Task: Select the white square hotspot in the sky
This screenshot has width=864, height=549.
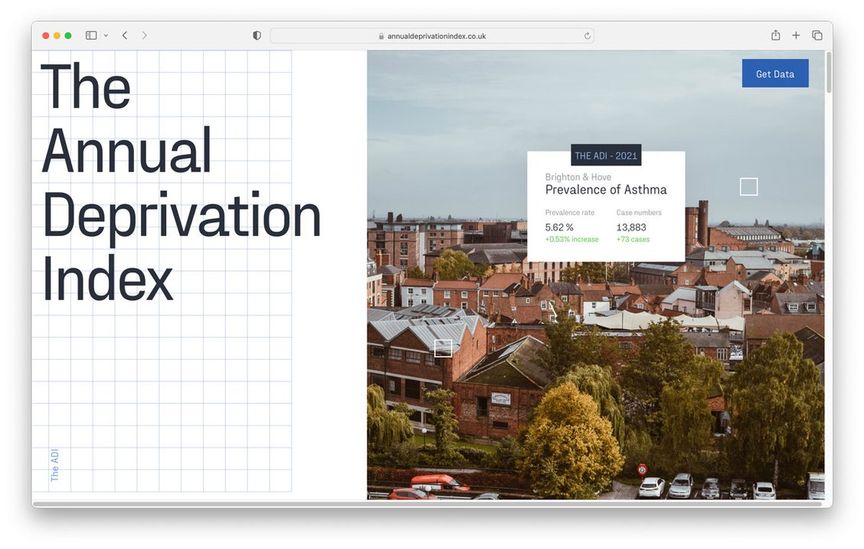Action: click(748, 187)
